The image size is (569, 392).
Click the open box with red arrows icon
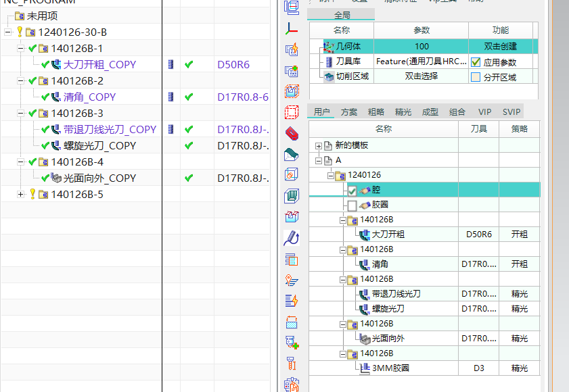[292, 217]
